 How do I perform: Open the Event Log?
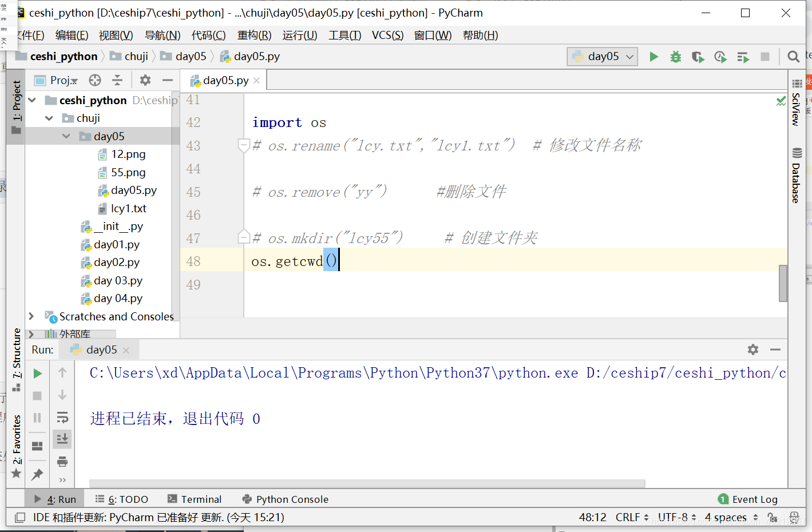pyautogui.click(x=748, y=499)
